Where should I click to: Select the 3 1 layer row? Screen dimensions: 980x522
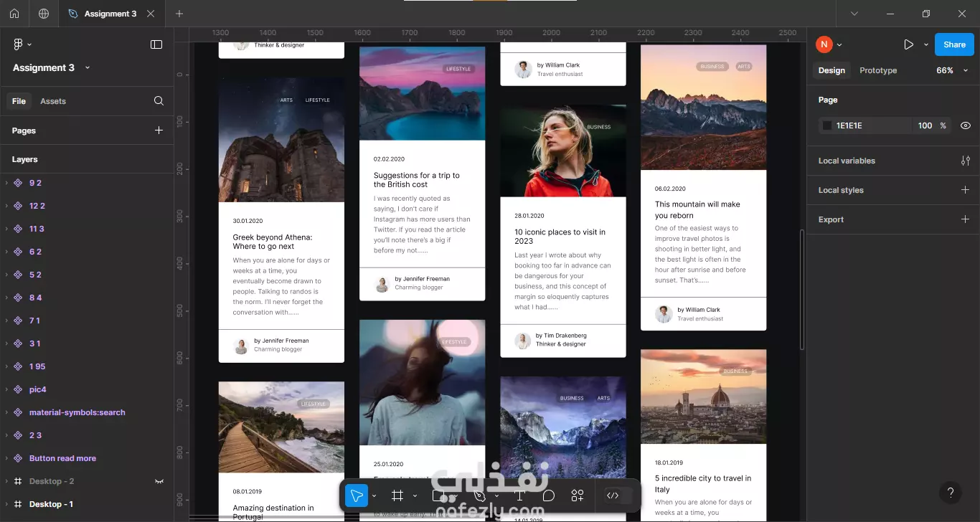tap(87, 343)
